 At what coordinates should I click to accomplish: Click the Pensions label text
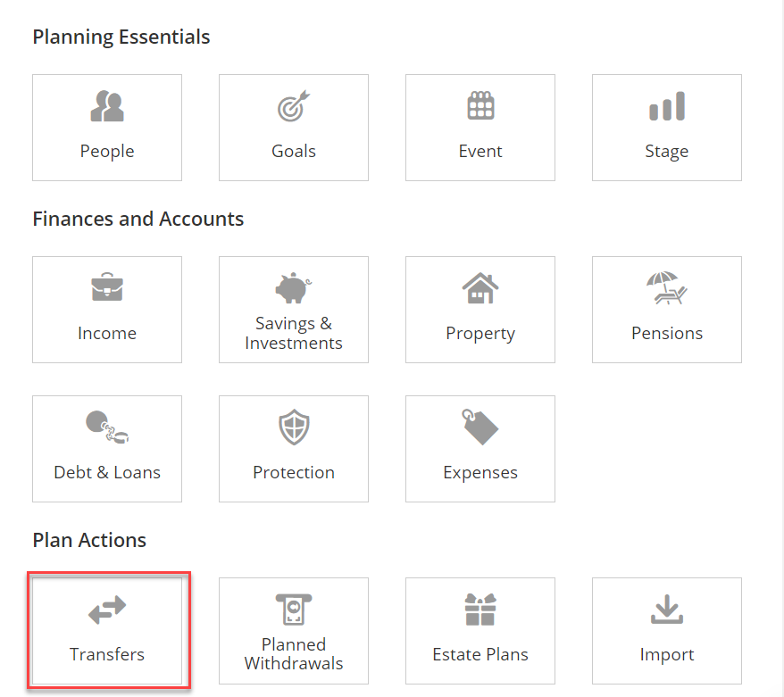(666, 333)
